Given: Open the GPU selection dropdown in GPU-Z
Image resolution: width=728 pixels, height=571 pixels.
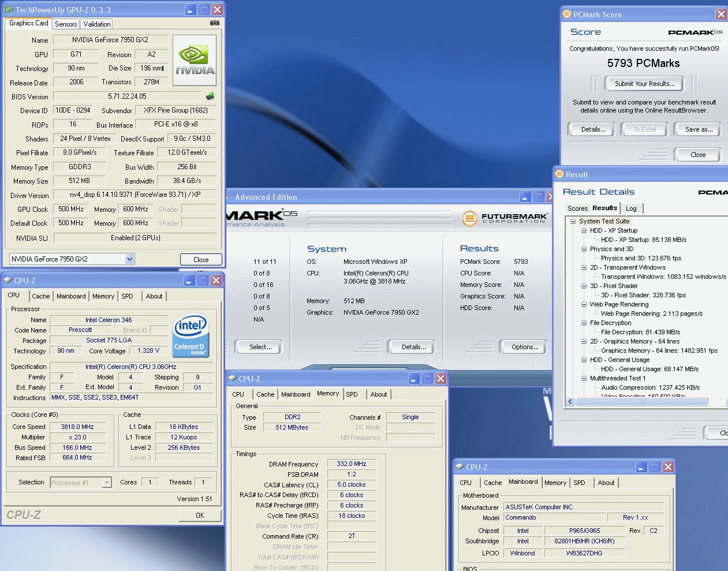Looking at the screenshot, I should pyautogui.click(x=130, y=259).
